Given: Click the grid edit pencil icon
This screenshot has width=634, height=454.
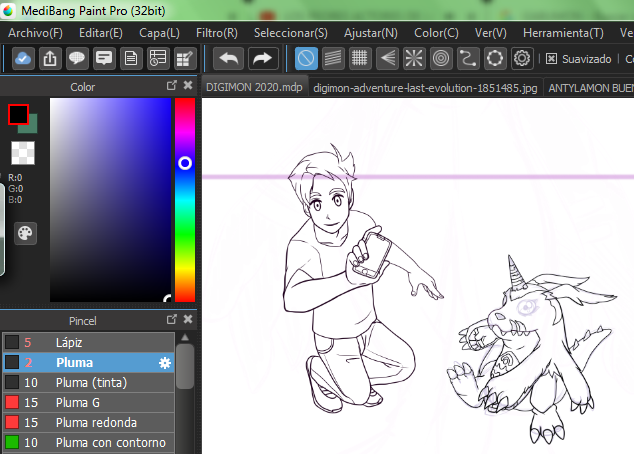Looking at the screenshot, I should (x=185, y=59).
